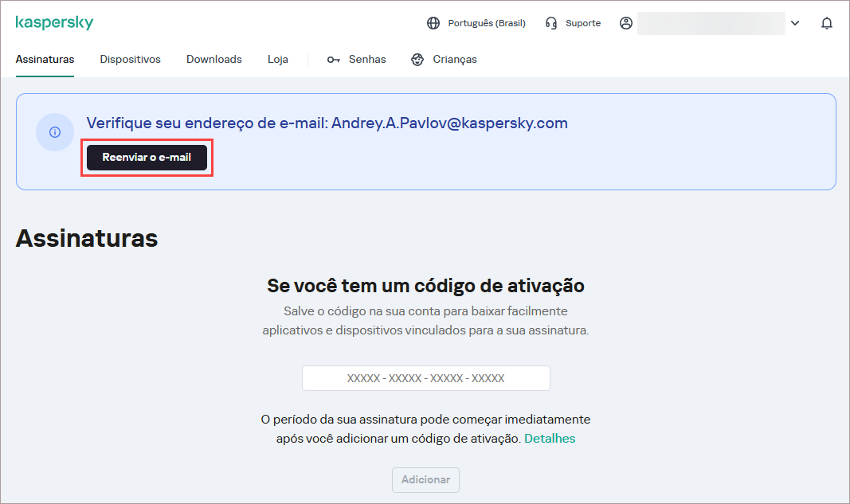Select the Loja tab
Image resolution: width=850 pixels, height=504 pixels.
(x=277, y=59)
